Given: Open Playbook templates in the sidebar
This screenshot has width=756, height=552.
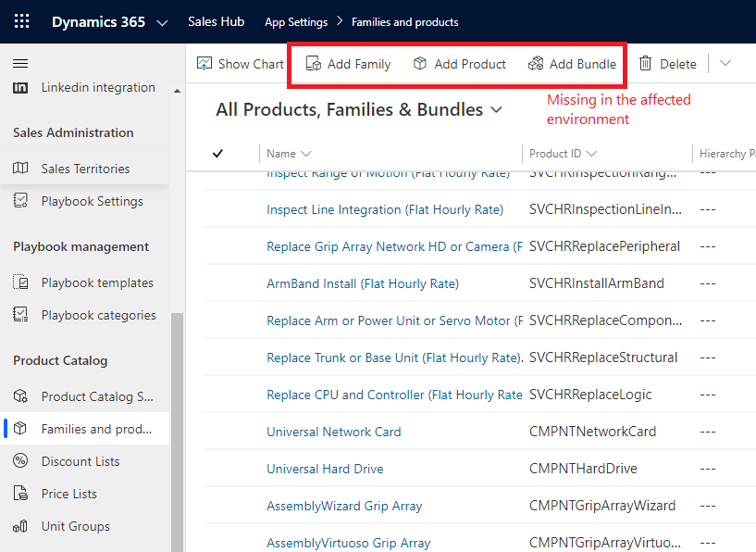Looking at the screenshot, I should [x=97, y=282].
